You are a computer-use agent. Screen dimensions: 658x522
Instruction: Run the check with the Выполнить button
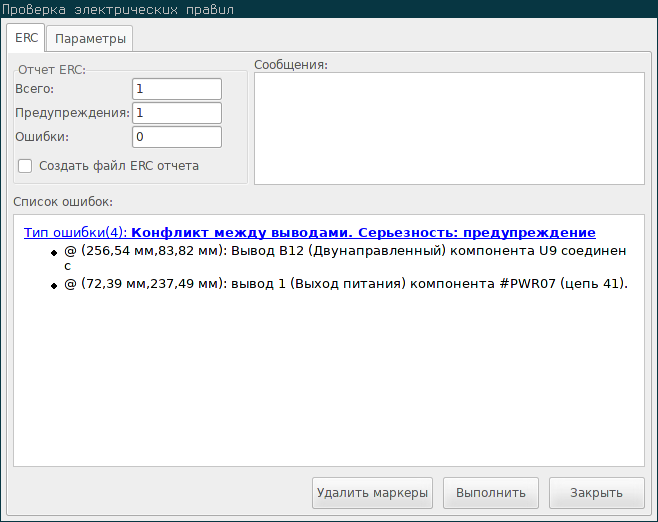pos(491,492)
